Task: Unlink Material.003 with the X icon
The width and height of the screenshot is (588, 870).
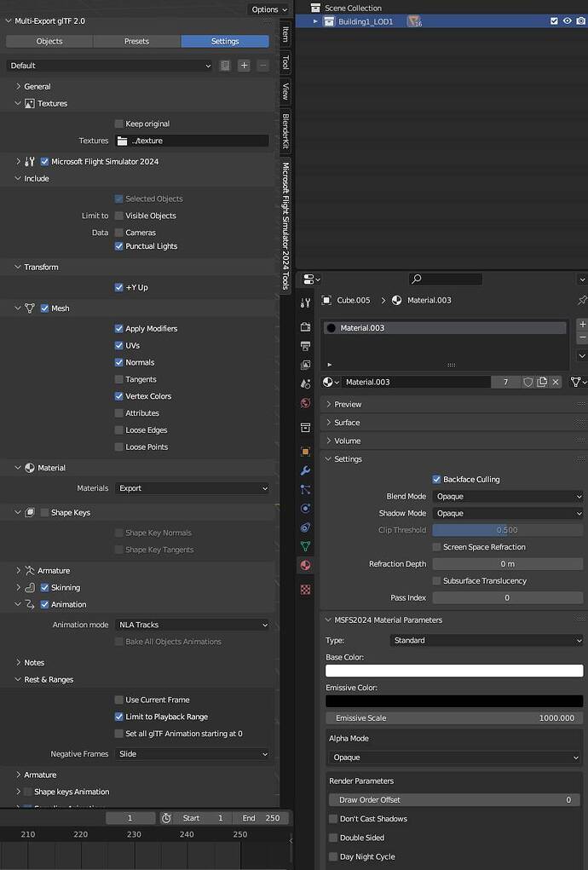Action: point(556,382)
